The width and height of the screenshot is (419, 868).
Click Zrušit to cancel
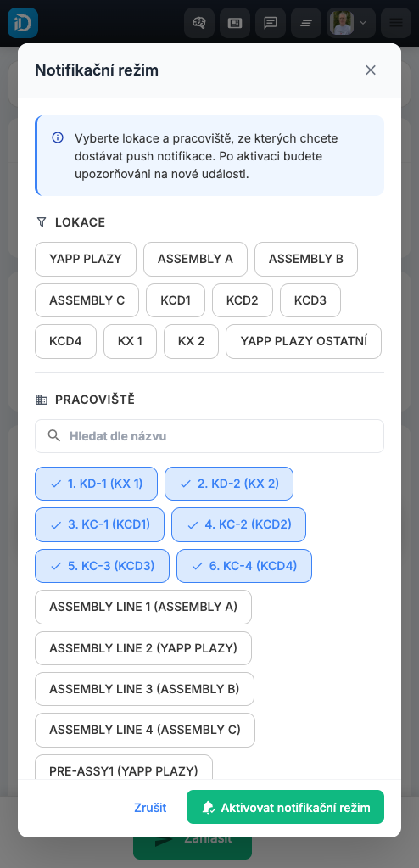[150, 807]
